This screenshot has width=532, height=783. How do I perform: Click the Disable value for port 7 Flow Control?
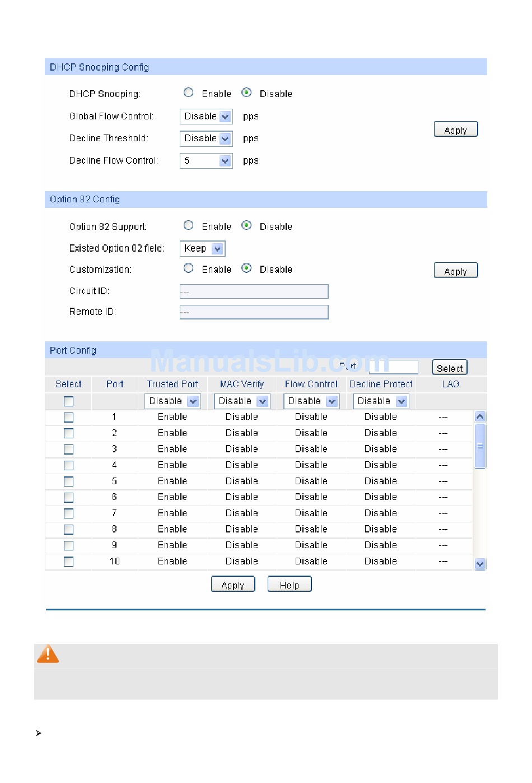(x=311, y=513)
